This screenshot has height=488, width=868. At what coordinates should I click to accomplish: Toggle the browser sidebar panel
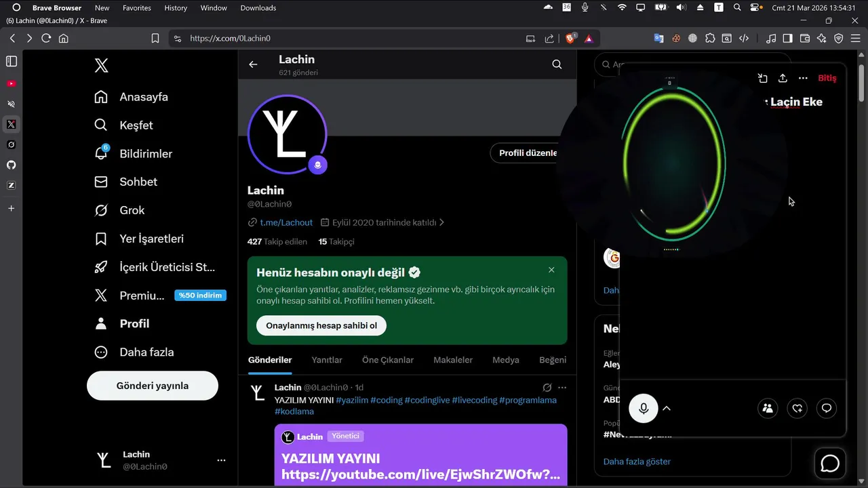tap(788, 39)
